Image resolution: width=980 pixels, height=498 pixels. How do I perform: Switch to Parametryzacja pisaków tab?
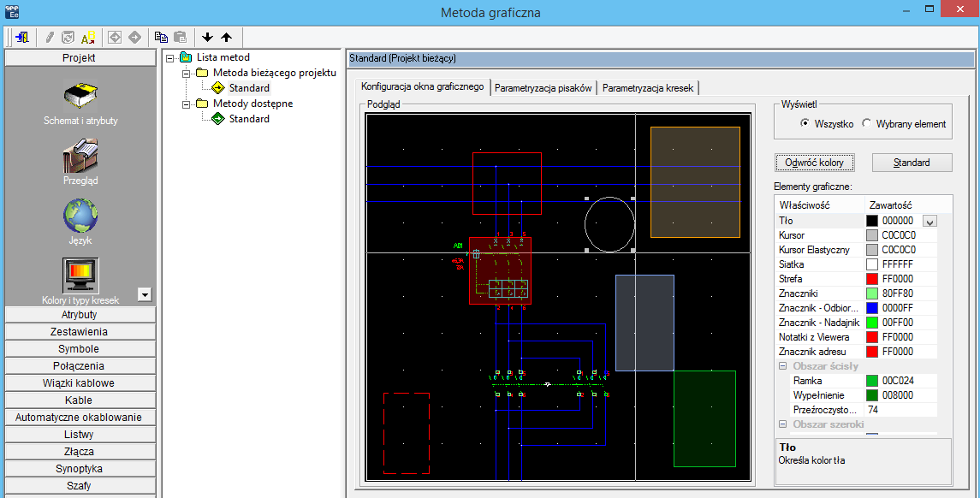tap(543, 88)
